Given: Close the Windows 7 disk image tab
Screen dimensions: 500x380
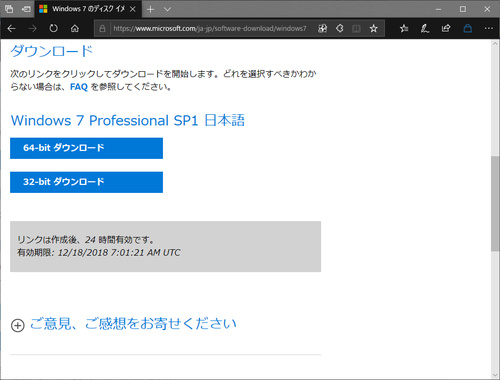Looking at the screenshot, I should [x=132, y=9].
